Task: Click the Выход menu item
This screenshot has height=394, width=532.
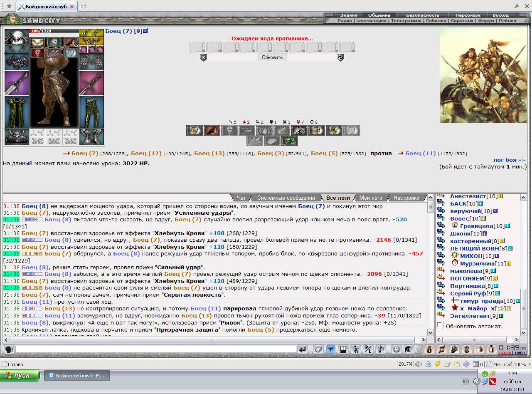Action: coord(500,15)
